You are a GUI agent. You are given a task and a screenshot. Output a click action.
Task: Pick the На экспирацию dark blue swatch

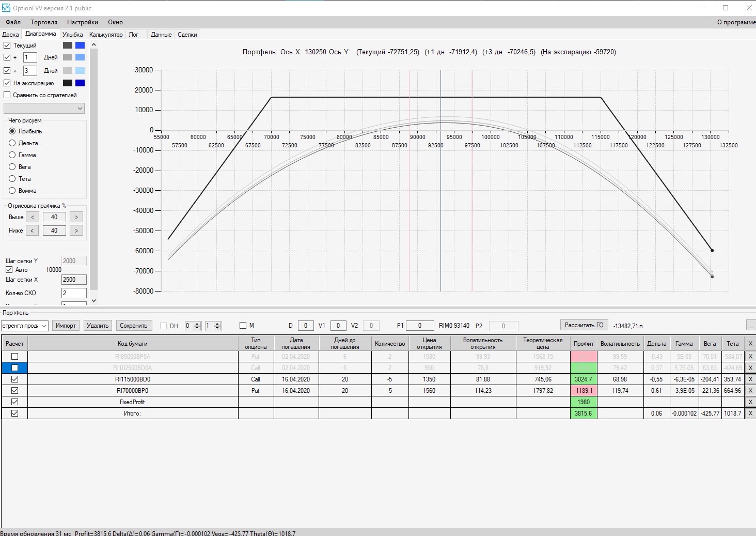pyautogui.click(x=80, y=83)
